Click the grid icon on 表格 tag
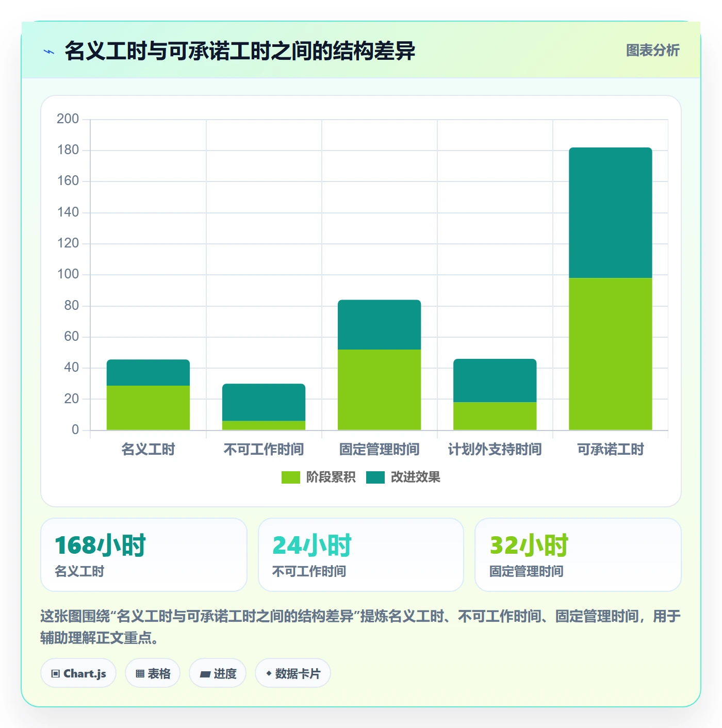The height and width of the screenshot is (728, 722). [140, 673]
